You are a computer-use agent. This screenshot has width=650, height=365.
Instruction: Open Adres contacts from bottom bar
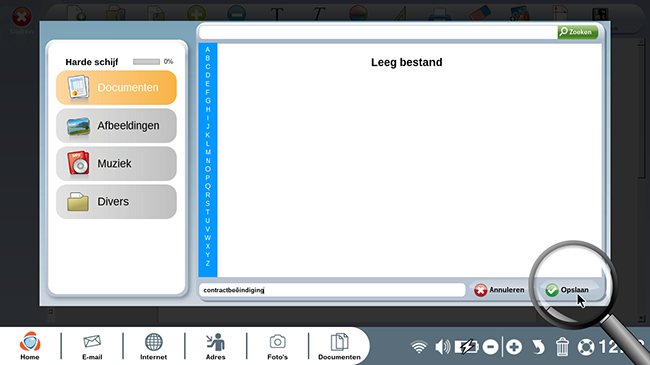(216, 346)
